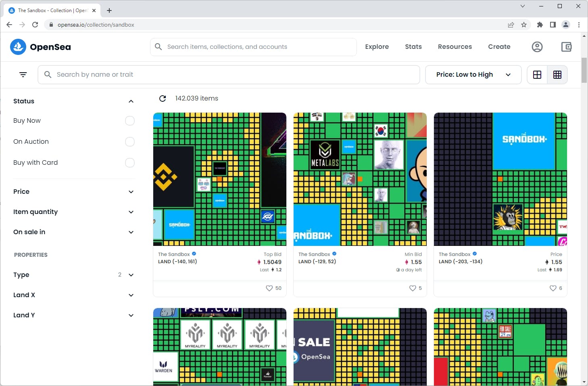588x386 pixels.
Task: Switch to small grid view
Action: [557, 75]
